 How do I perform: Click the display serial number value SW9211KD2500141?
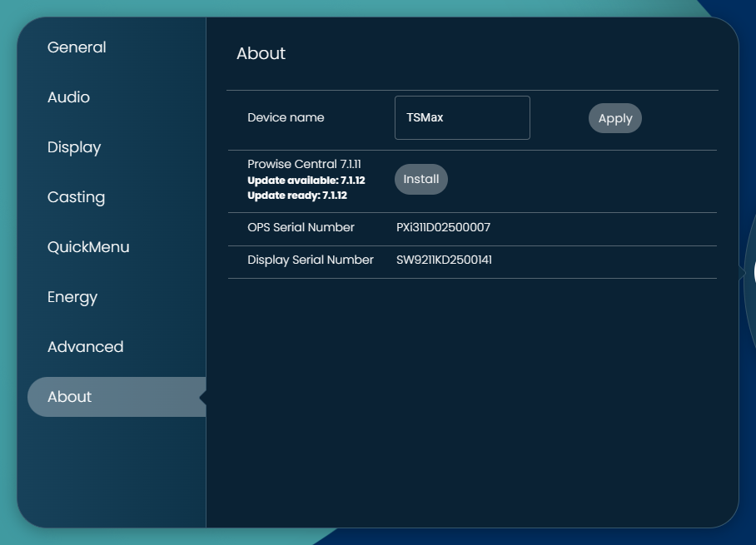coord(444,260)
